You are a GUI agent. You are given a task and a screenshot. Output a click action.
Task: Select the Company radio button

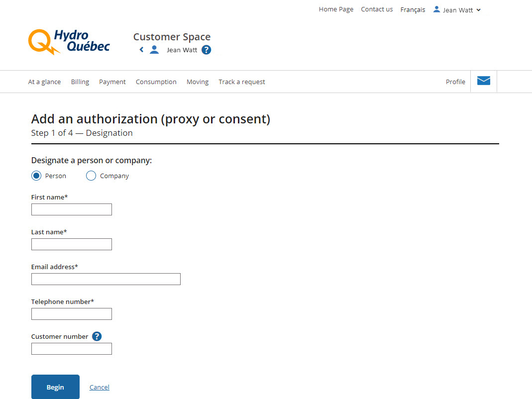[91, 176]
